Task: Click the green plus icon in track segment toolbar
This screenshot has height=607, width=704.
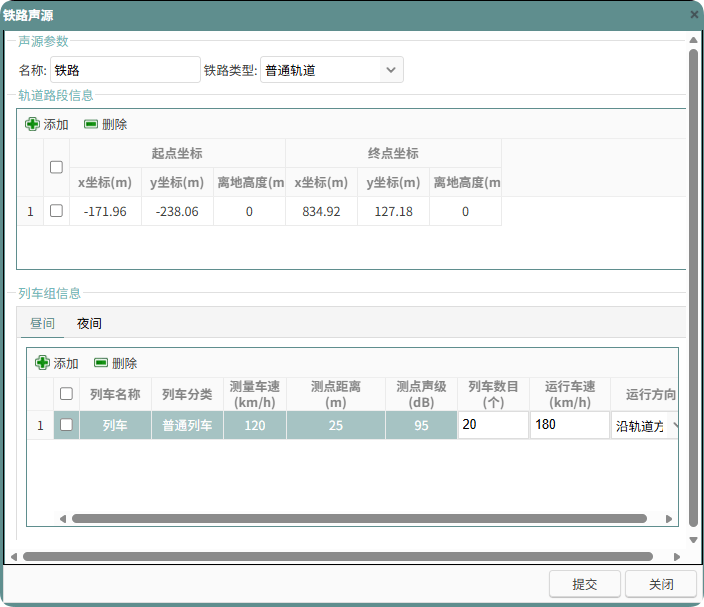Action: pos(32,124)
